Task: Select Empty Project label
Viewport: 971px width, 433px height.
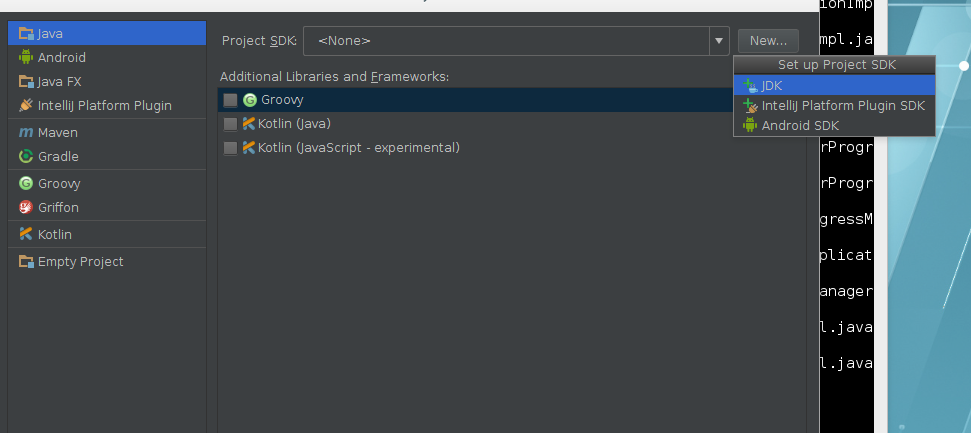Action: tap(81, 261)
